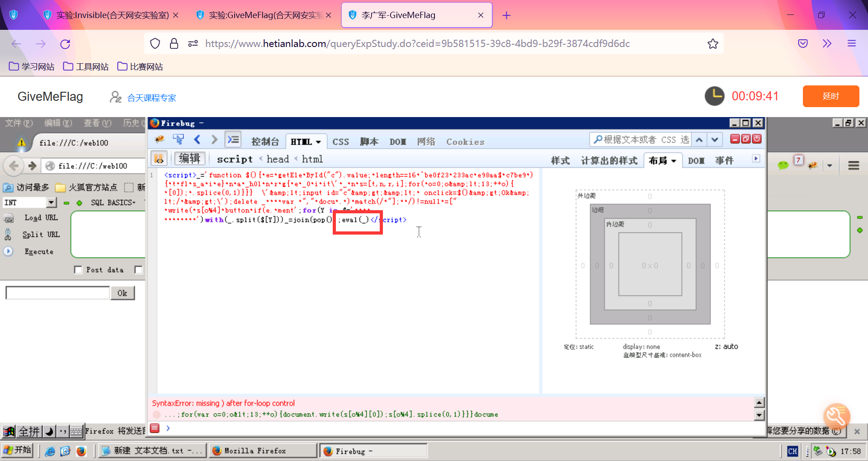
Task: Open the 样式 side panel tab
Action: click(560, 161)
